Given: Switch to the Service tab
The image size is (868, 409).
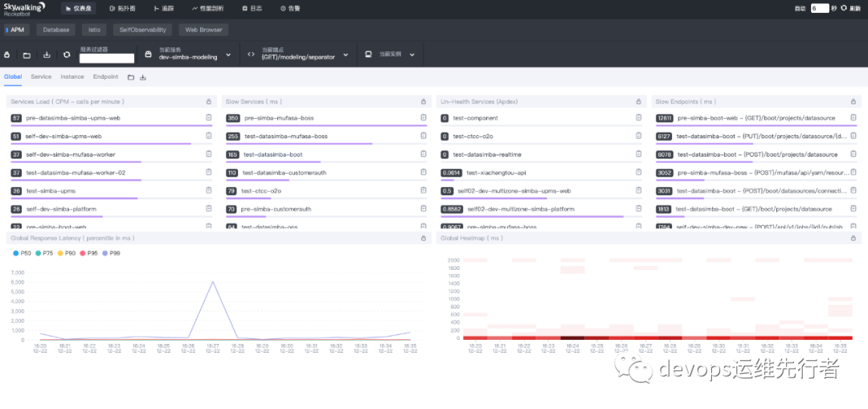Looking at the screenshot, I should pyautogui.click(x=41, y=77).
